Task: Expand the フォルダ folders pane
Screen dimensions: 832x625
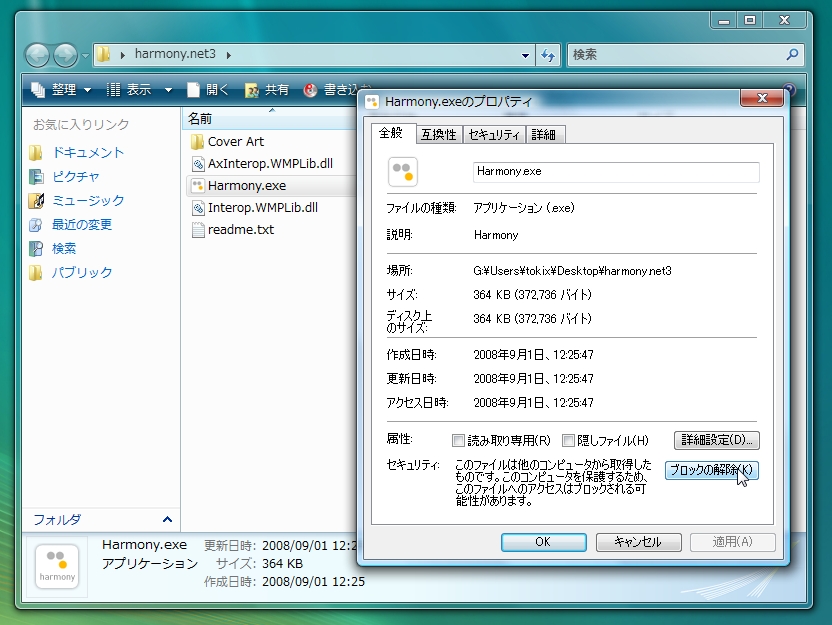Action: tap(167, 519)
